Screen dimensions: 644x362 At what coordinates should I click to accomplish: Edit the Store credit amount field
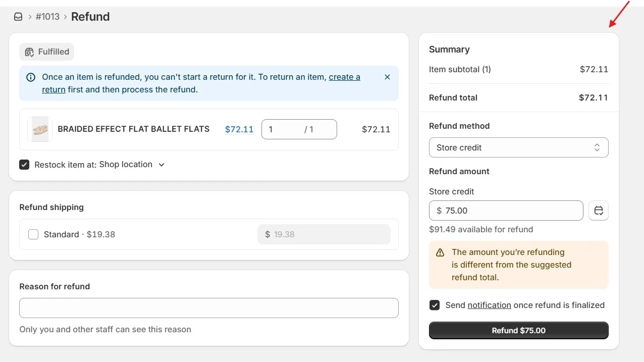point(506,211)
